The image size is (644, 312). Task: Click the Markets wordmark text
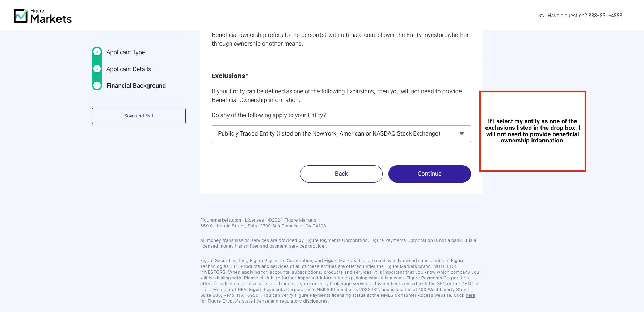coord(51,19)
